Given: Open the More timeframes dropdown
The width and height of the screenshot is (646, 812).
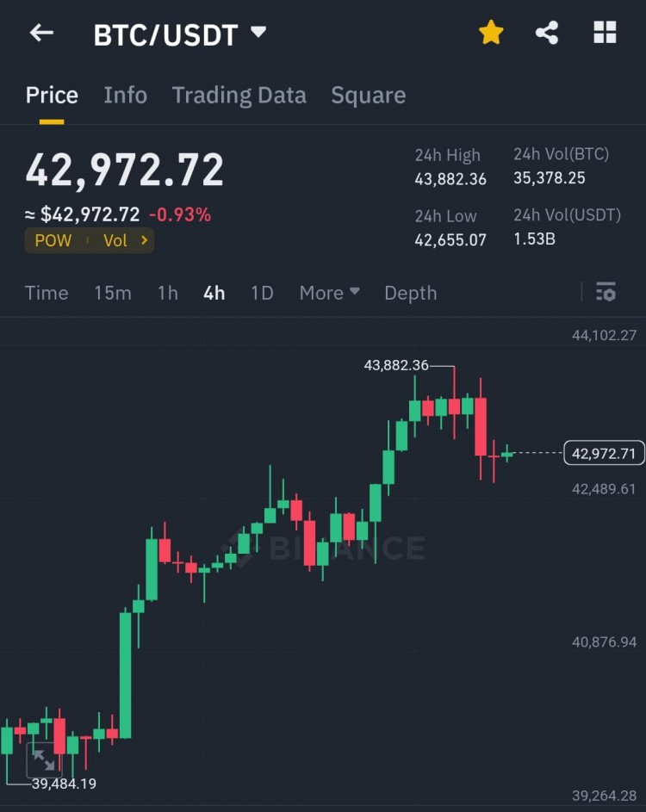Looking at the screenshot, I should tap(330, 293).
